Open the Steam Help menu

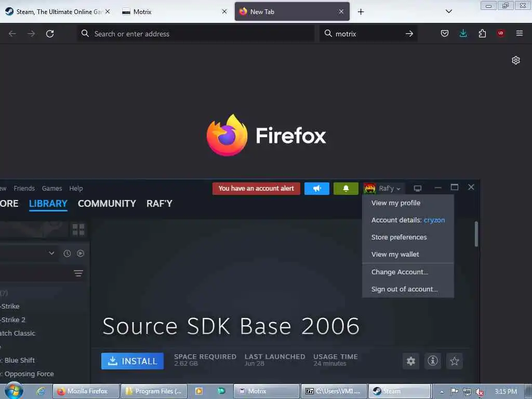[76, 188]
